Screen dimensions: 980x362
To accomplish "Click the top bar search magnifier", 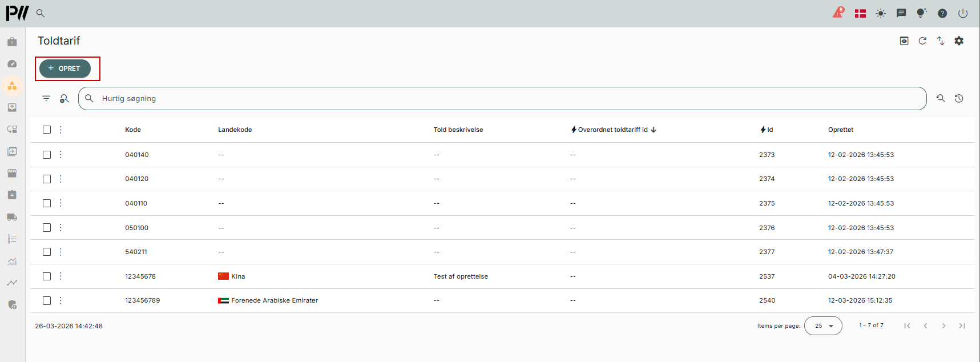I will tap(41, 13).
